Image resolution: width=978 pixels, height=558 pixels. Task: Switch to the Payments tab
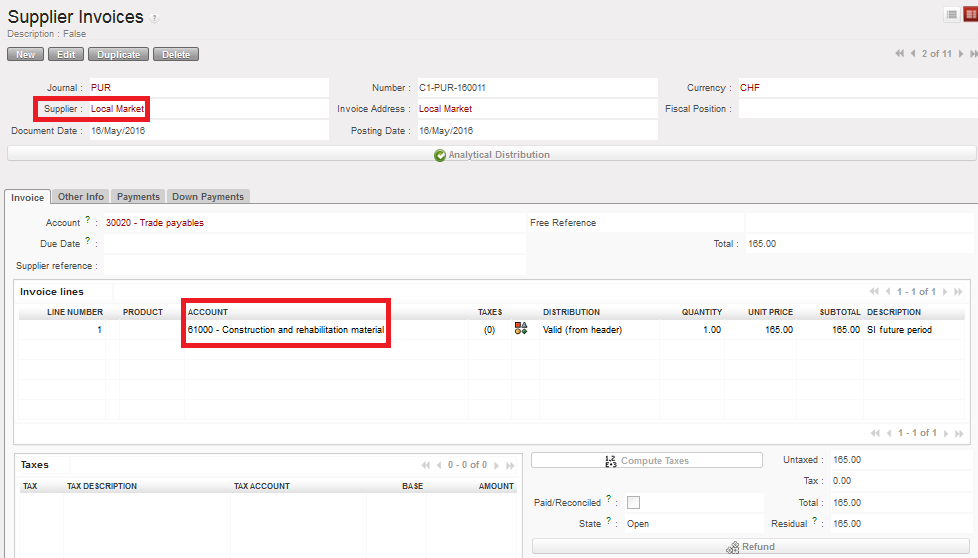[x=138, y=197]
